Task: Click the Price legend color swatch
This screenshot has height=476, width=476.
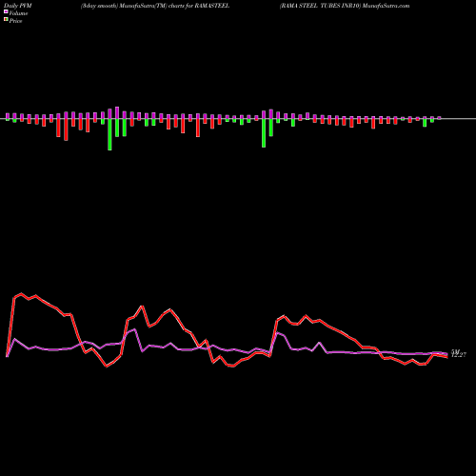Action: pyautogui.click(x=6, y=20)
